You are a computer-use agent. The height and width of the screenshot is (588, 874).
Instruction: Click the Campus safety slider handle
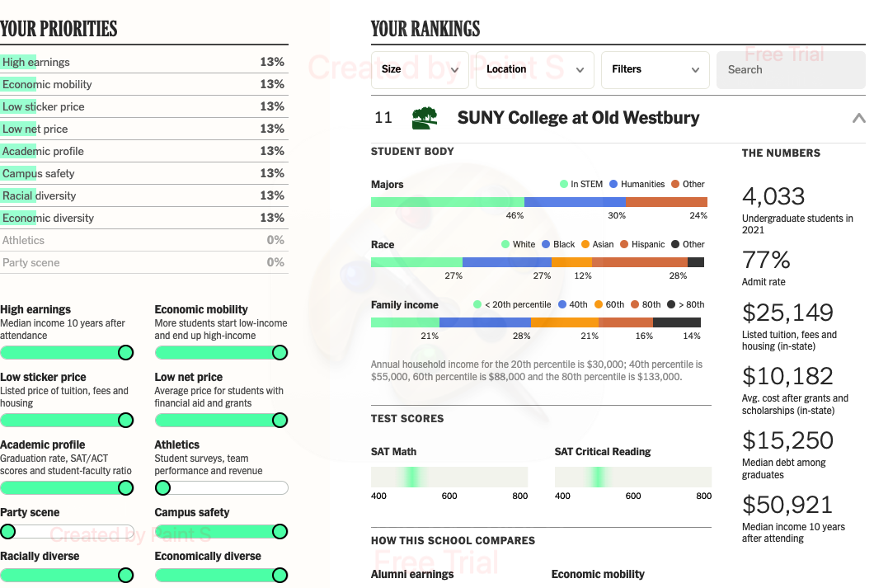click(x=280, y=532)
